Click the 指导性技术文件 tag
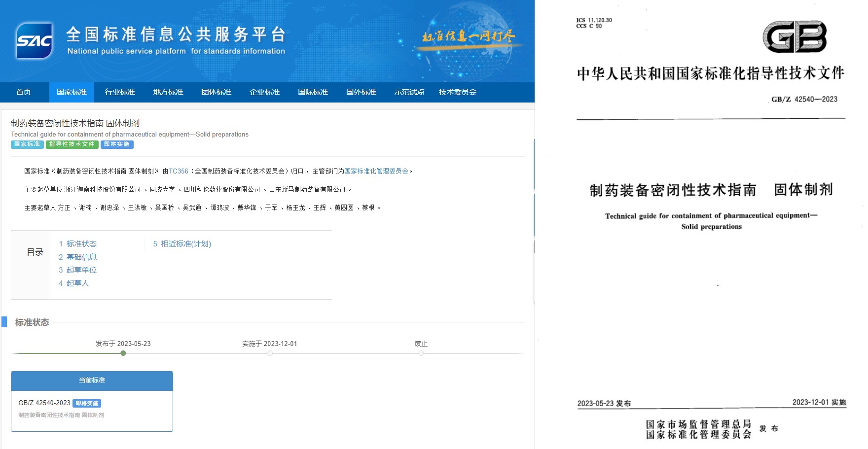 72,144
